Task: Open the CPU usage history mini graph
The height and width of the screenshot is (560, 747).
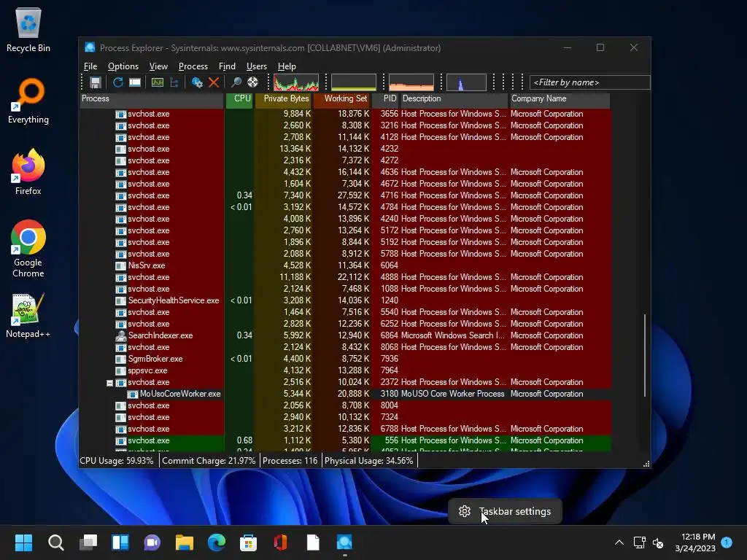Action: pyautogui.click(x=296, y=82)
